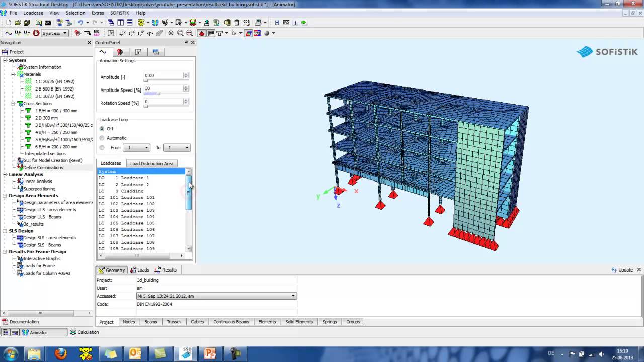This screenshot has width=644, height=362.
Task: Select the From/To loadcase loop radio button
Action: (x=102, y=148)
